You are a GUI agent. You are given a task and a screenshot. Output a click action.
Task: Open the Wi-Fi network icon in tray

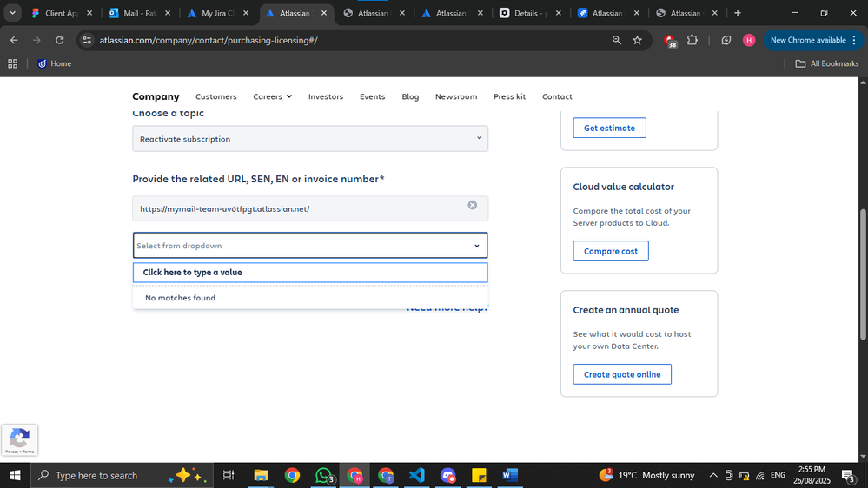click(x=760, y=475)
